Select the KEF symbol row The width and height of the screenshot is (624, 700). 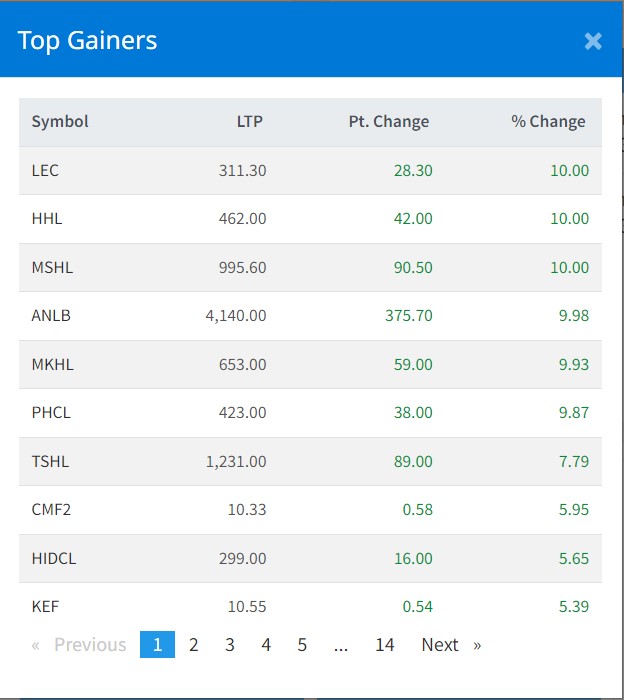pos(46,606)
